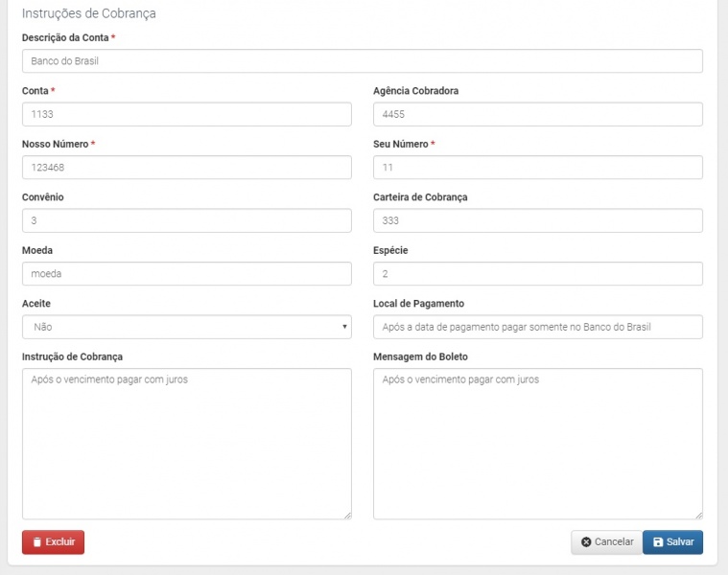Click the Descrição da Conta label
Screen dimensions: 728x575
pyautogui.click(x=65, y=37)
